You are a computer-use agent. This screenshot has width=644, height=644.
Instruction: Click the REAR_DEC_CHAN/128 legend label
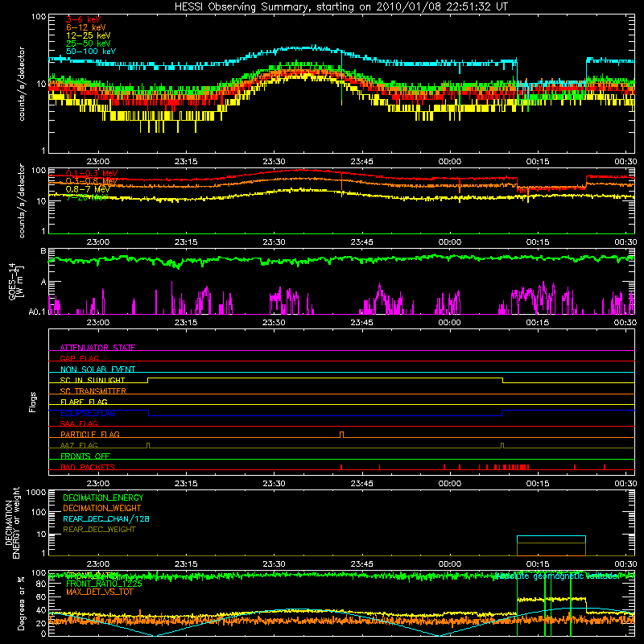coord(106,518)
